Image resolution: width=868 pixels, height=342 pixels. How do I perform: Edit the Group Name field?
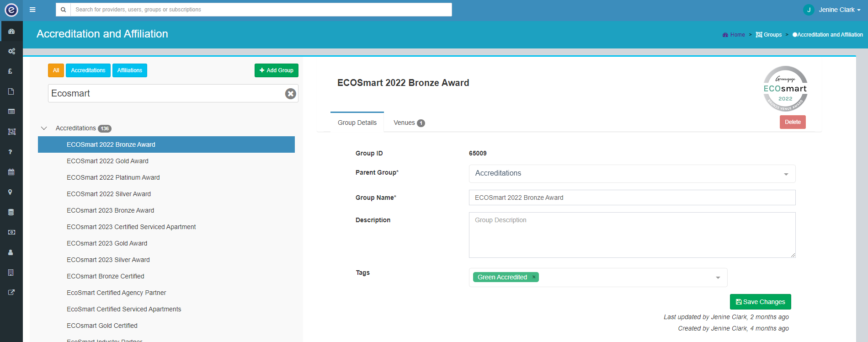coord(632,198)
